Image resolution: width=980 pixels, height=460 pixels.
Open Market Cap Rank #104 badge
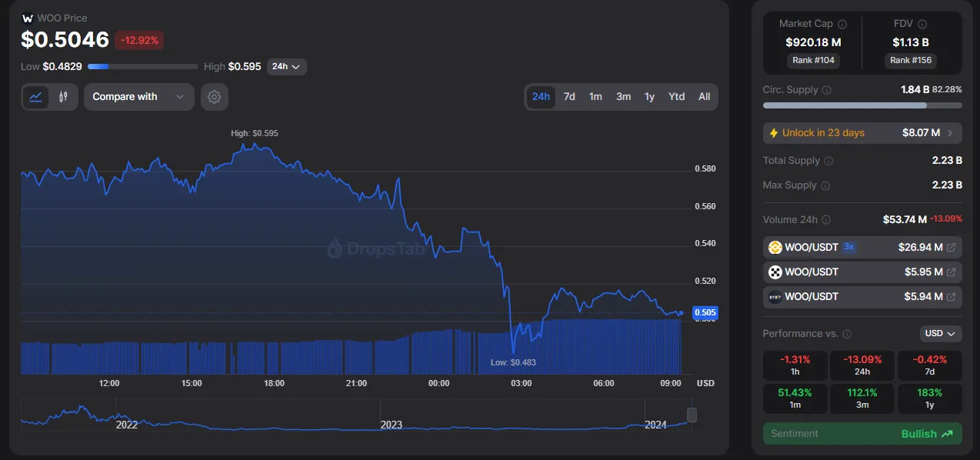pos(813,60)
